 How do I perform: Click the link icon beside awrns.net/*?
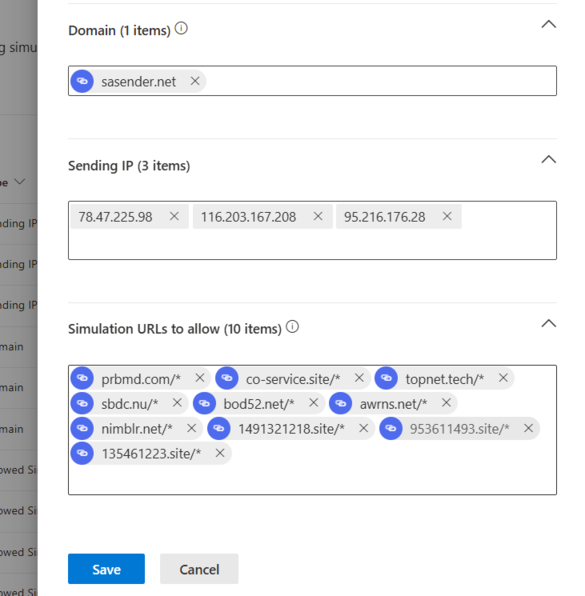341,403
